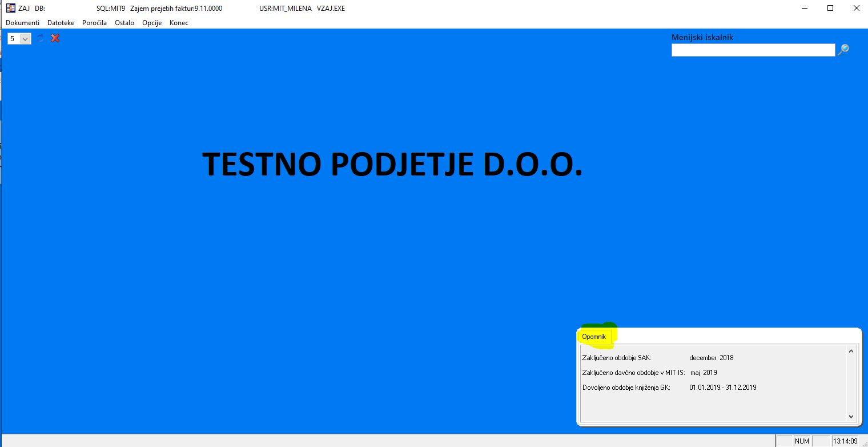868x447 pixels.
Task: Click the magnifier search icon beside Menijski iskalnik
Action: click(843, 50)
